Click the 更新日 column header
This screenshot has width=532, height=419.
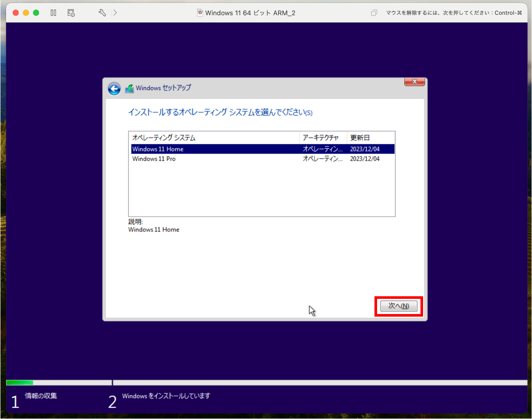371,137
